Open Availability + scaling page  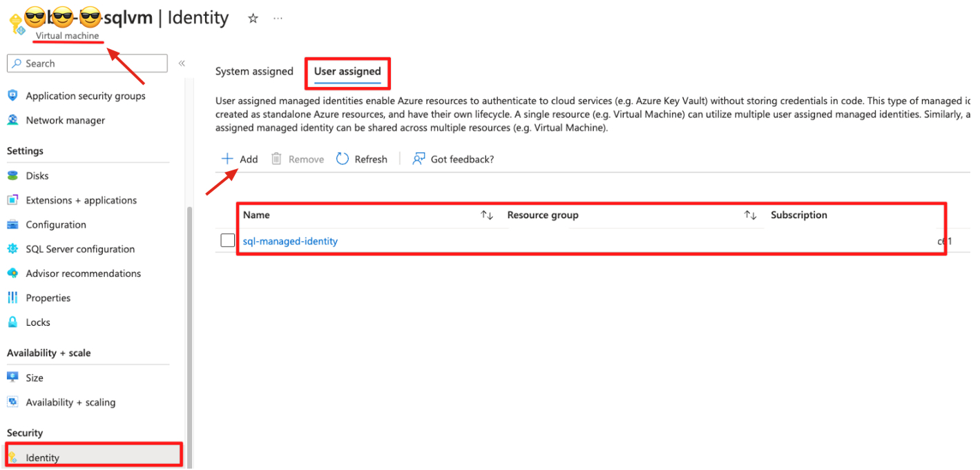pyautogui.click(x=70, y=402)
